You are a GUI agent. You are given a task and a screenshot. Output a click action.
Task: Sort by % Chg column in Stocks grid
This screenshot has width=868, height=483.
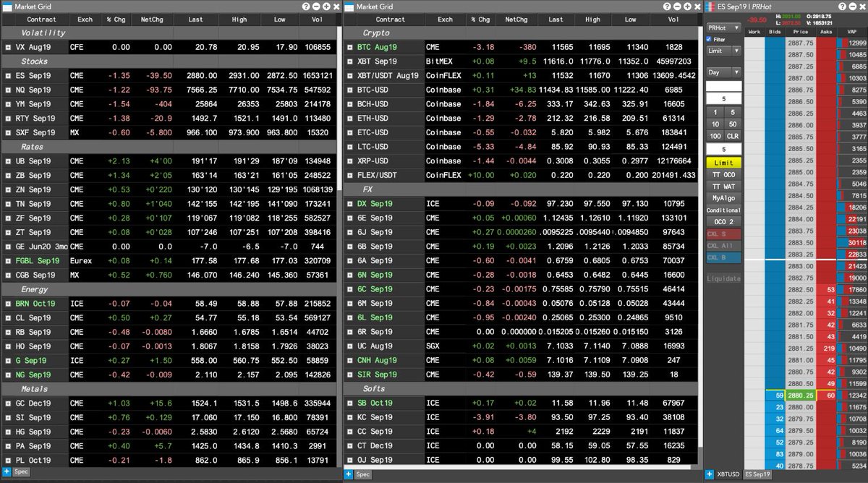tap(116, 20)
